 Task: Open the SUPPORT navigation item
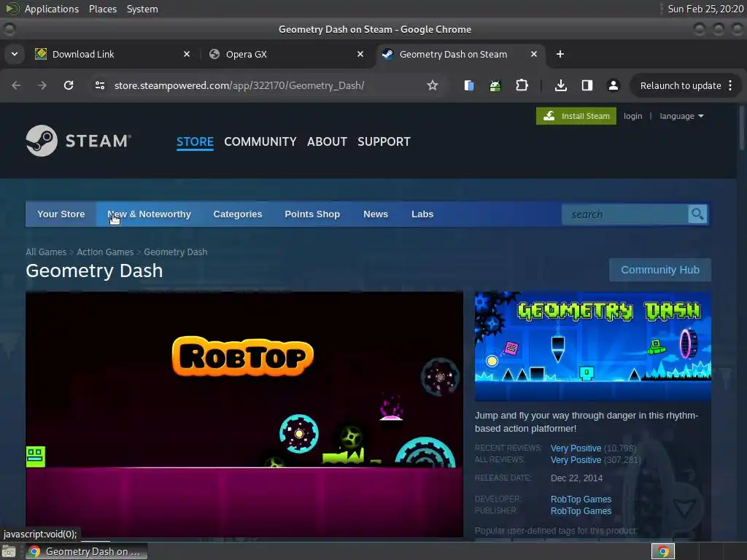pyautogui.click(x=384, y=141)
